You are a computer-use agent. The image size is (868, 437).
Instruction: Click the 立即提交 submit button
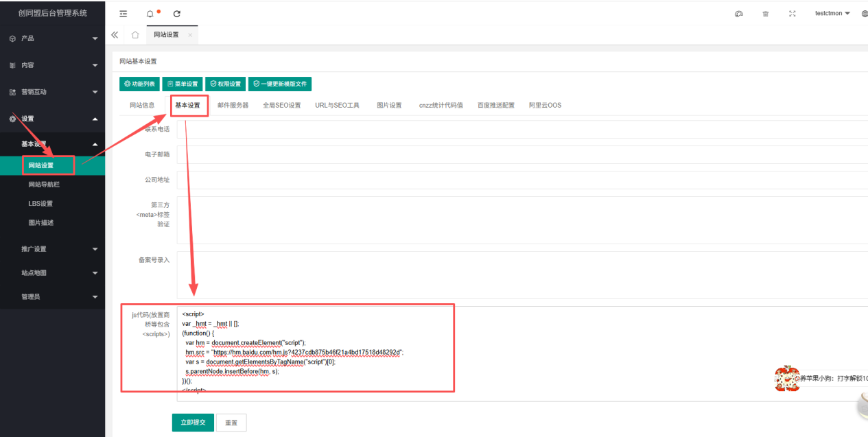(193, 423)
